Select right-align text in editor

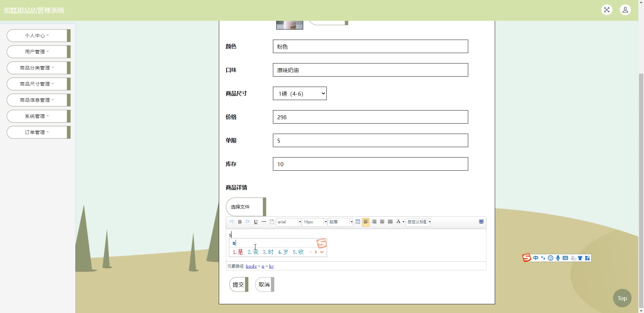pos(374,222)
